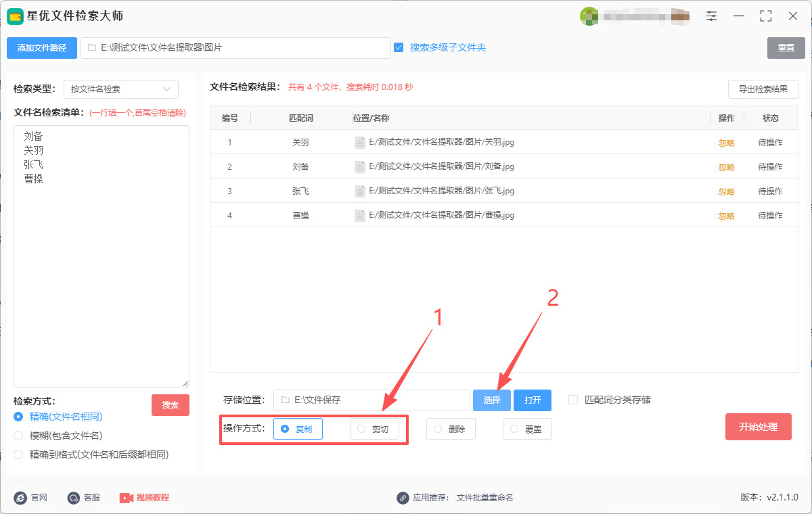812x514 pixels.
Task: Open the 官网 website icon
Action: [20, 498]
